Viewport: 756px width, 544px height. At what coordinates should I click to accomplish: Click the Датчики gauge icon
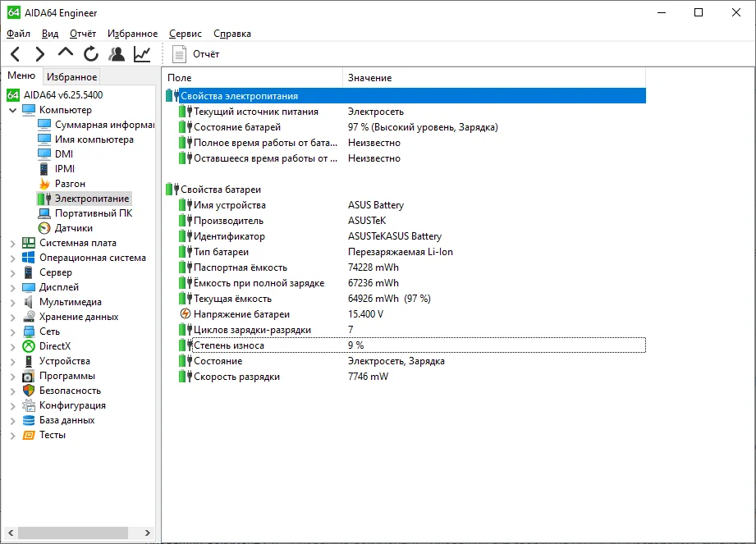tap(44, 228)
